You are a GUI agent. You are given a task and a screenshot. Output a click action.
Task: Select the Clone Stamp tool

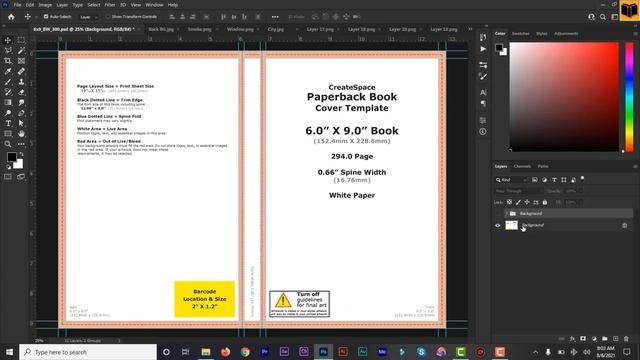21,82
